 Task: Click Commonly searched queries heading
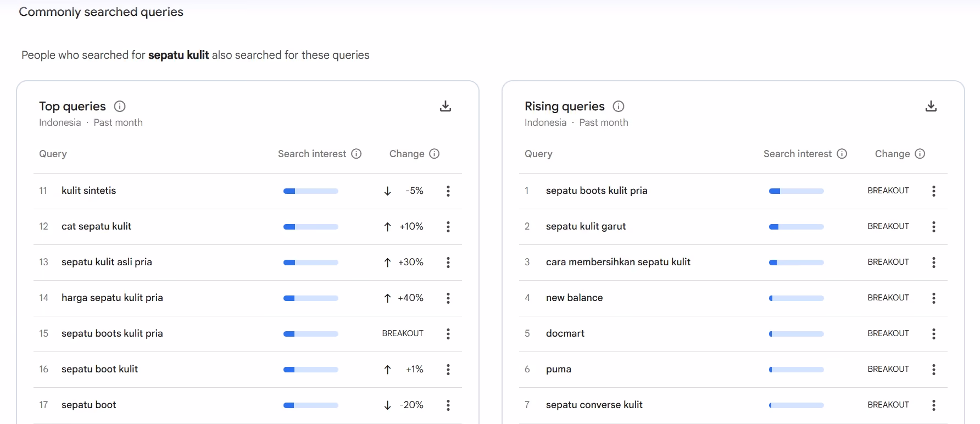(101, 12)
